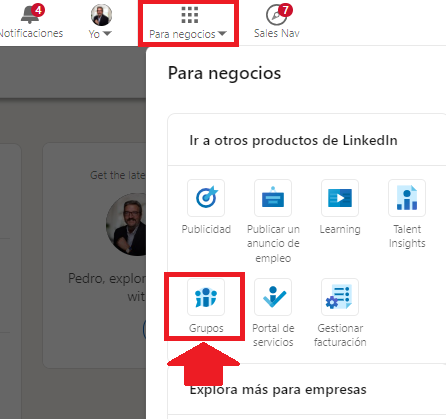Open the Gestionar facturación icon

340,297
